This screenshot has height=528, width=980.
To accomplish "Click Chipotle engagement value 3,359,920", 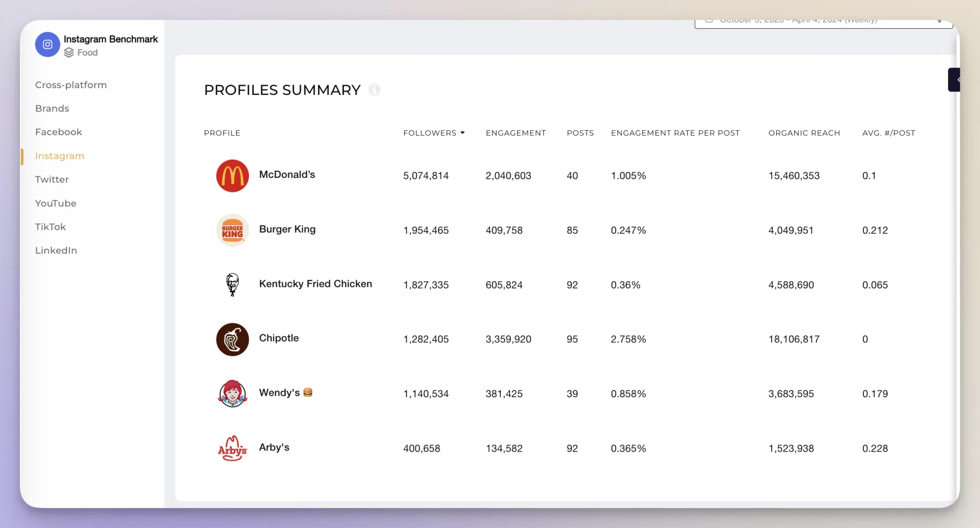I will (508, 339).
